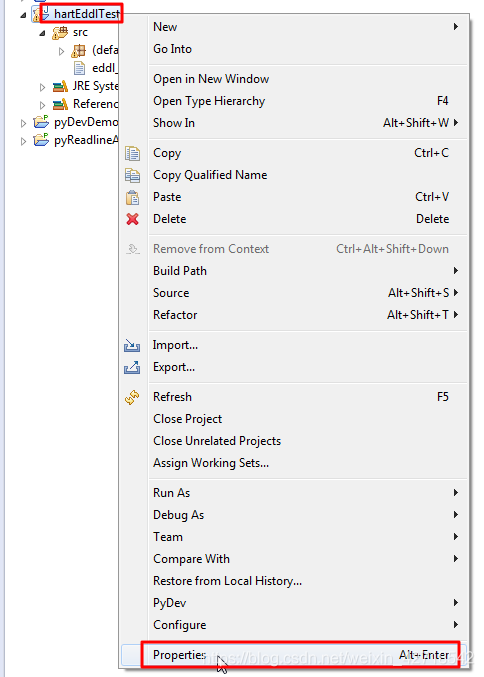
Task: Click the Copy icon in context menu
Action: (133, 153)
